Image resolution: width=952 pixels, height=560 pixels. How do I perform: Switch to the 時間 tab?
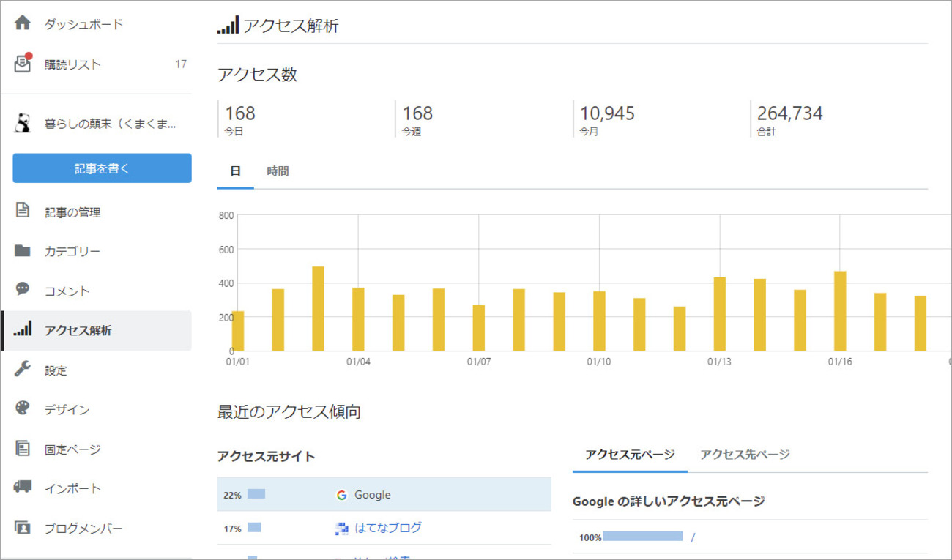click(x=278, y=171)
